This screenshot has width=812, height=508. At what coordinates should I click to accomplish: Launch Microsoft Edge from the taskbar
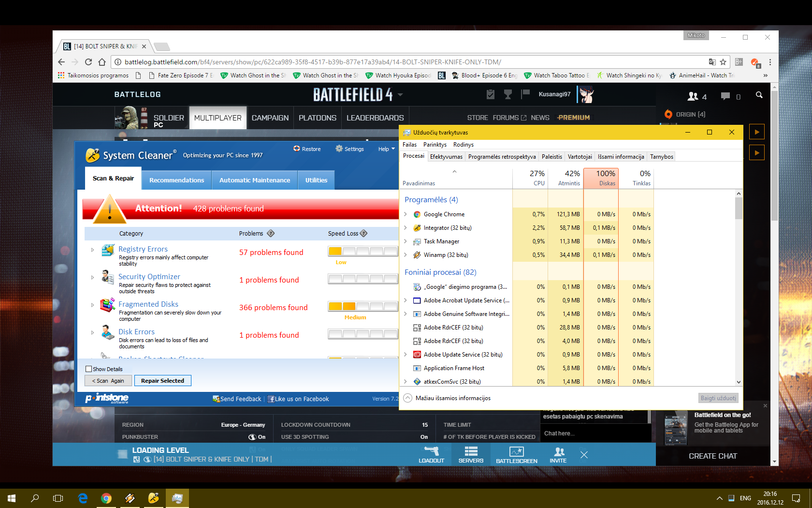pos(83,498)
